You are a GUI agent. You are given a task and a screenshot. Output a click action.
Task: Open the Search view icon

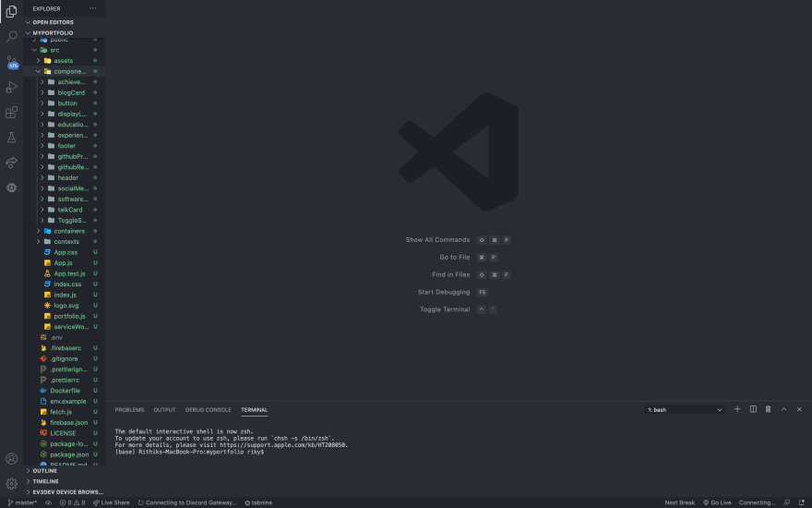(x=11, y=36)
